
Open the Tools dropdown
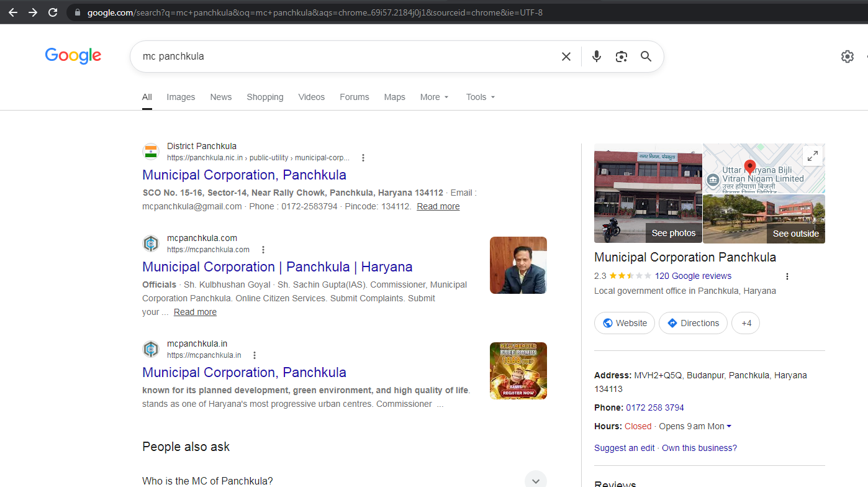[x=481, y=97]
